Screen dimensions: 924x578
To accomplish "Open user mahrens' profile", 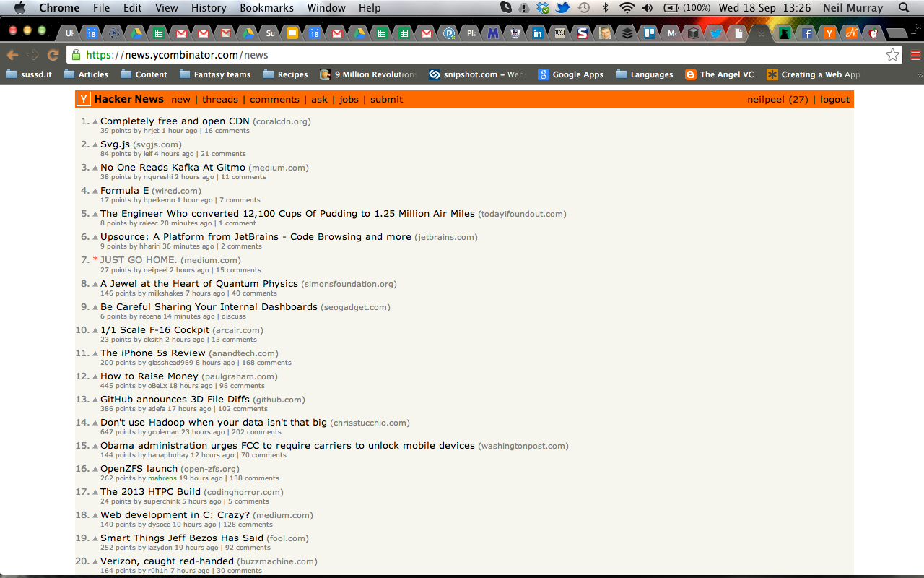I will click(162, 478).
